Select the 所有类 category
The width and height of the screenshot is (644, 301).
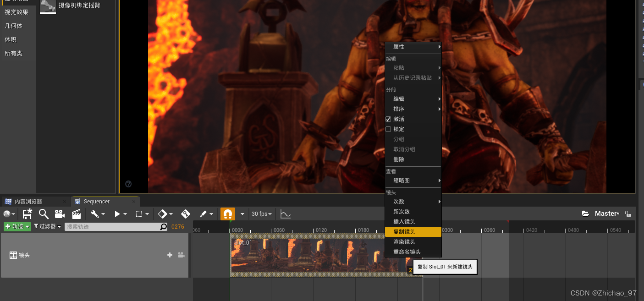(x=13, y=54)
